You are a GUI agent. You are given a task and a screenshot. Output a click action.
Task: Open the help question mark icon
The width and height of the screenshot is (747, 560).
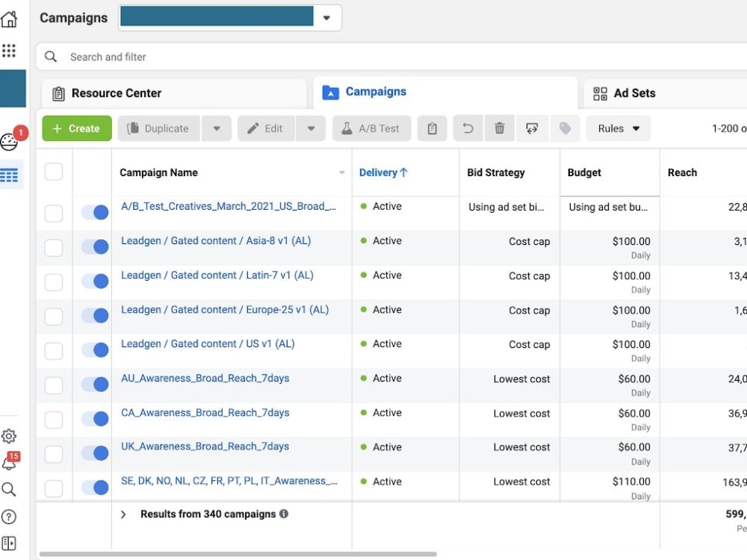[x=9, y=517]
